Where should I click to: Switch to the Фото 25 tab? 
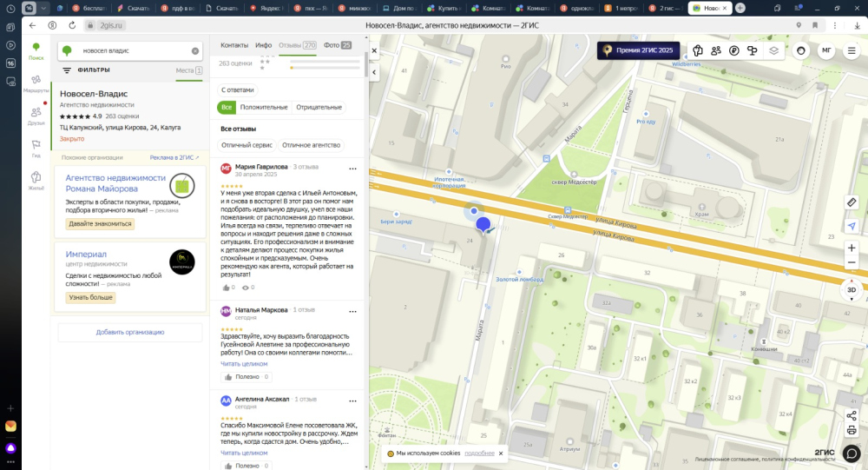tap(338, 45)
